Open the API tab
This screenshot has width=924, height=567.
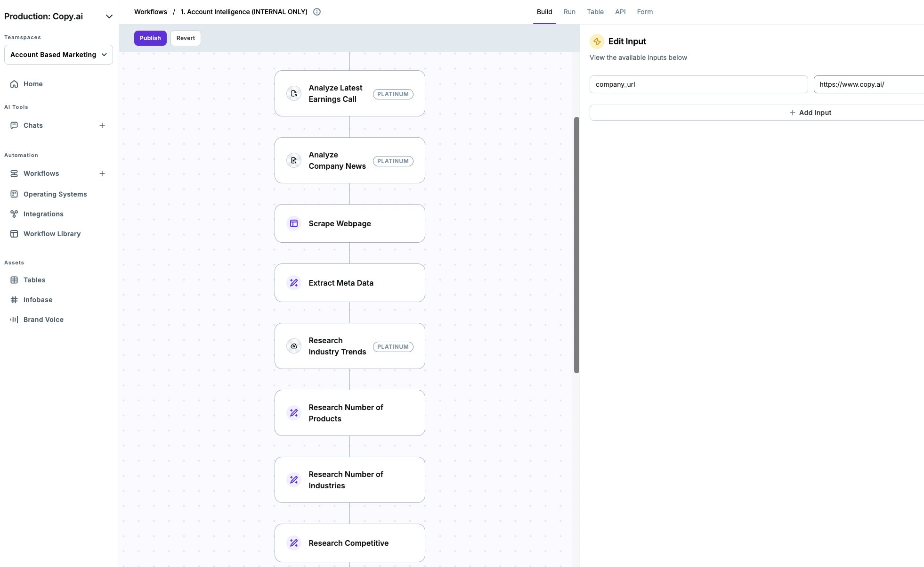click(x=620, y=12)
